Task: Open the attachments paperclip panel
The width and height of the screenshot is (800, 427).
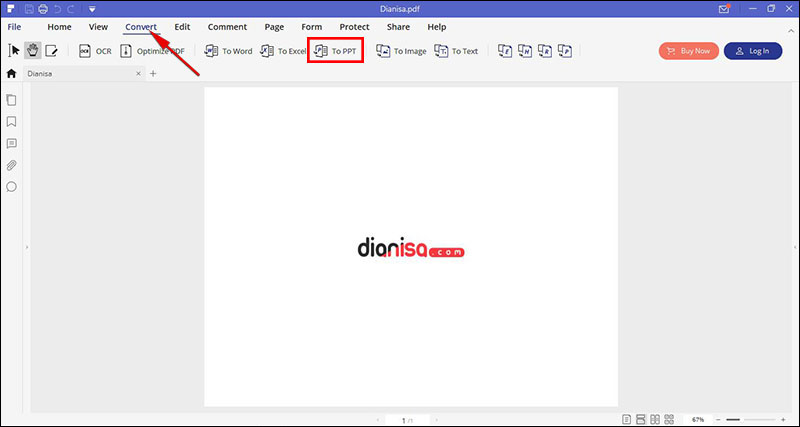Action: [x=12, y=165]
